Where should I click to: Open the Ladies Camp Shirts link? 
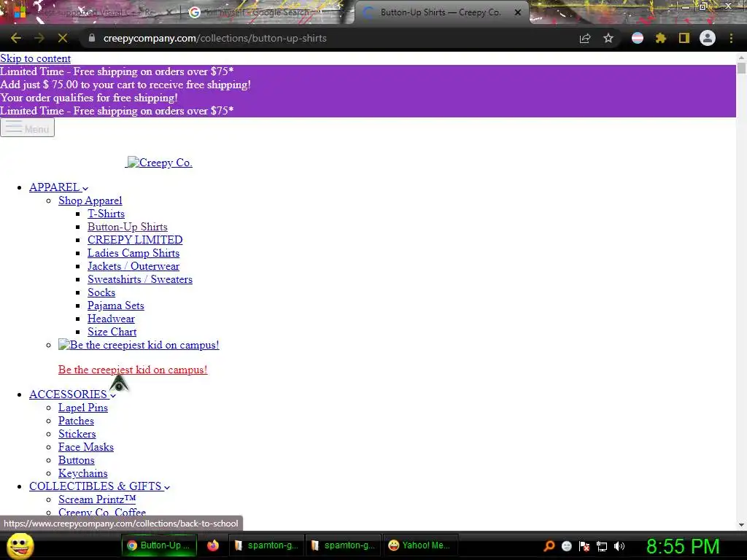pyautogui.click(x=133, y=253)
